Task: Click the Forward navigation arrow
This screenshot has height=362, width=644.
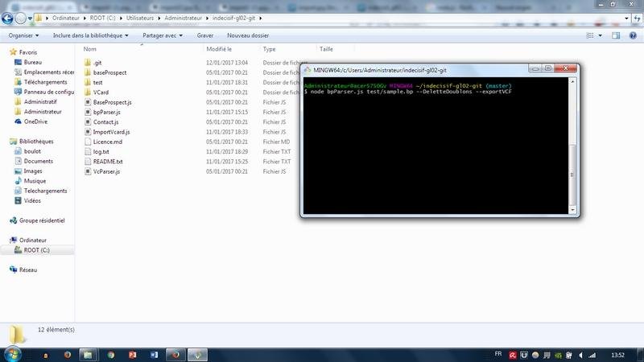Action: [21, 18]
